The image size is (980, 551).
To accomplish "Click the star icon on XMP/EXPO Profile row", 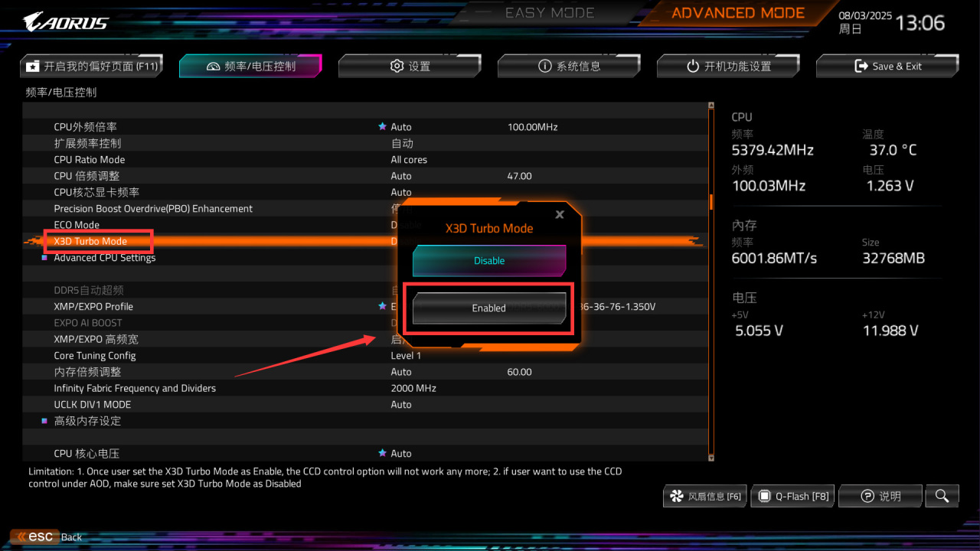I will point(382,306).
